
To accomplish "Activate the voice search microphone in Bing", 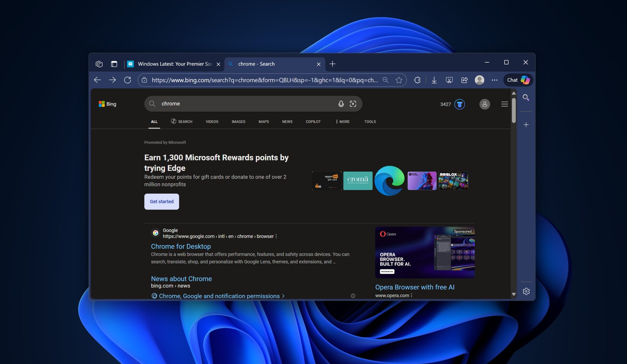I will [x=341, y=104].
